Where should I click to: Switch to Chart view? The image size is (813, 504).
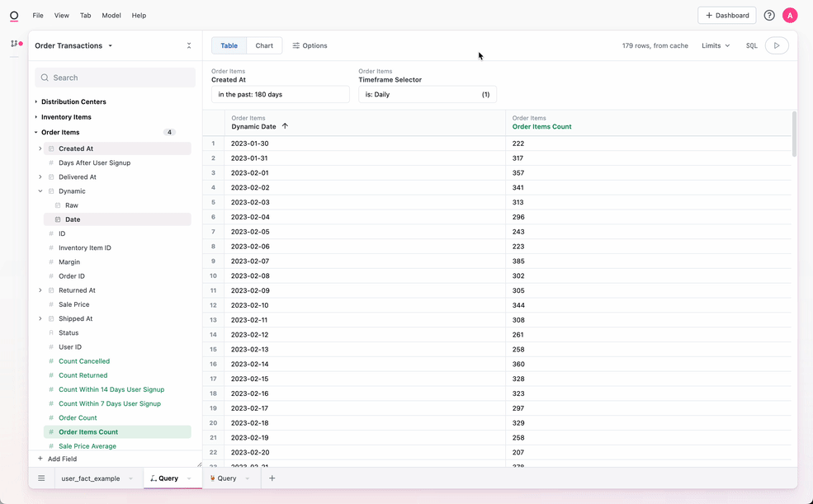pyautogui.click(x=264, y=46)
